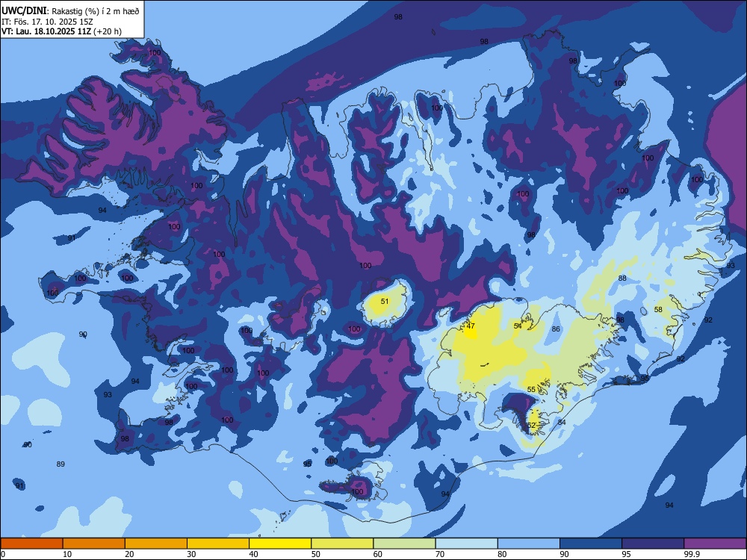The image size is (747, 560).
Task: Select the '84' humidity value label
Action: point(562,423)
